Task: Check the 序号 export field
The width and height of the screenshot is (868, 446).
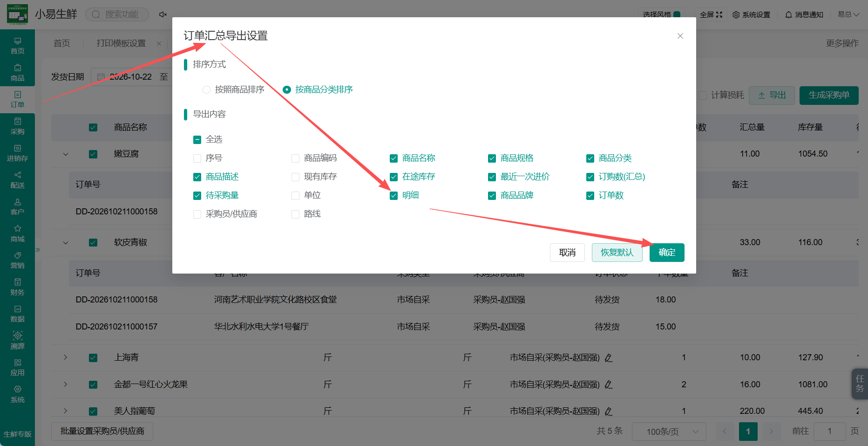Action: point(197,158)
